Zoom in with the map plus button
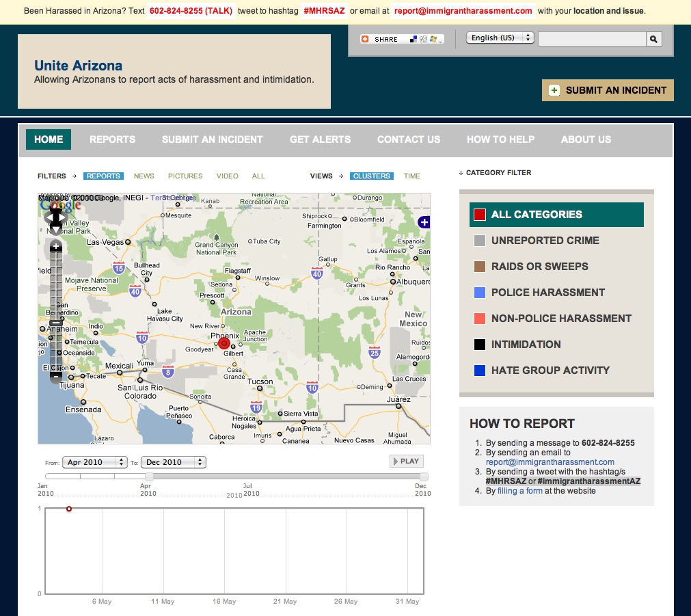 [56, 247]
